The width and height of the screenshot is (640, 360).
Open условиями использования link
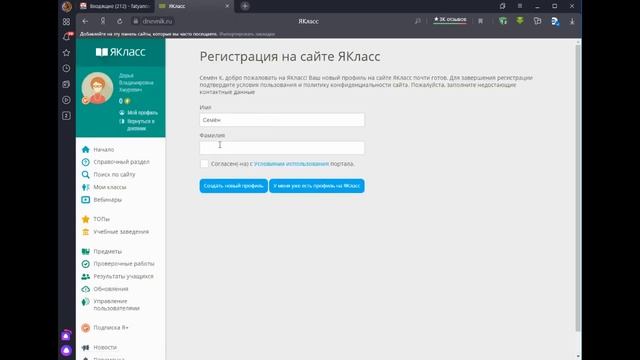pyautogui.click(x=291, y=164)
